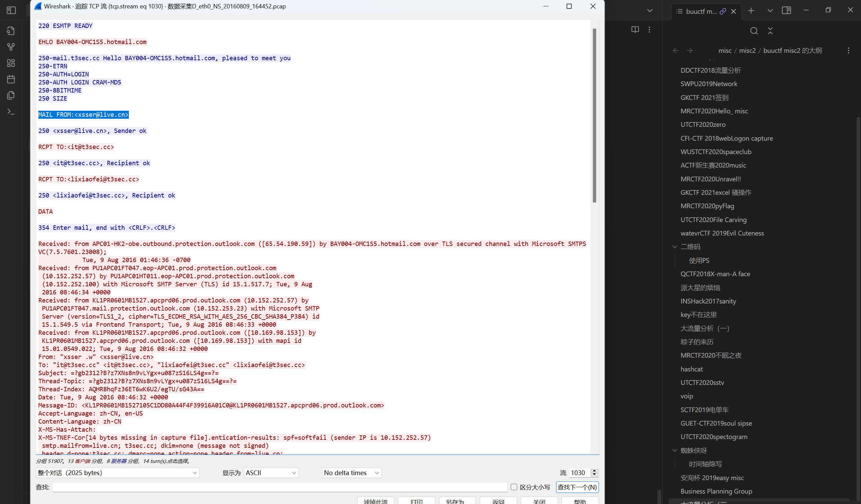The image size is (861, 504).
Task: Restore down the Obsidian window
Action: pyautogui.click(x=828, y=10)
